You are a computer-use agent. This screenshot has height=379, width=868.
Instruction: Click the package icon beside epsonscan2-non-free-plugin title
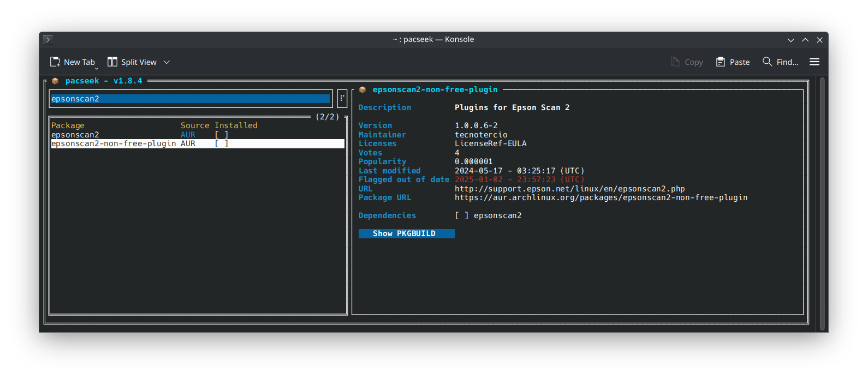(362, 89)
